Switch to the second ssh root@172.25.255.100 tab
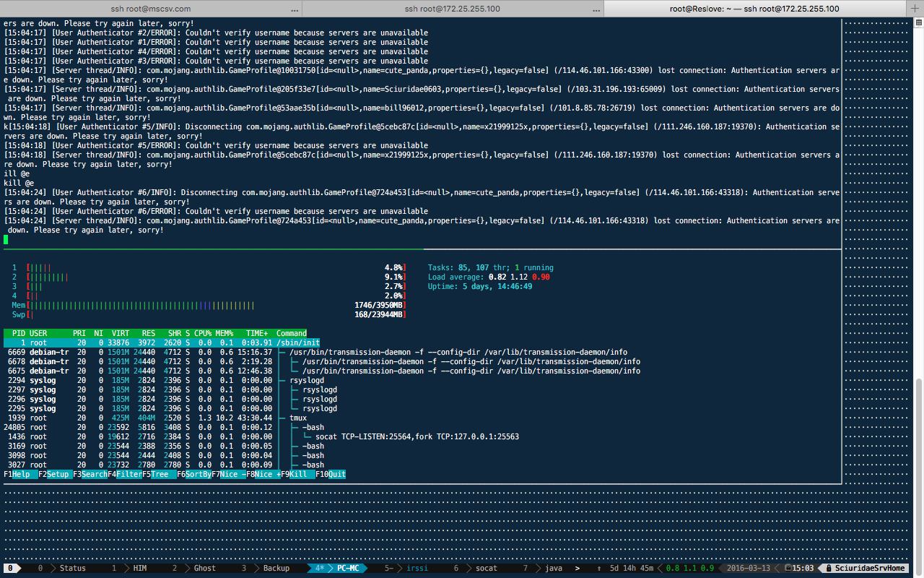The width and height of the screenshot is (924, 578). point(453,9)
